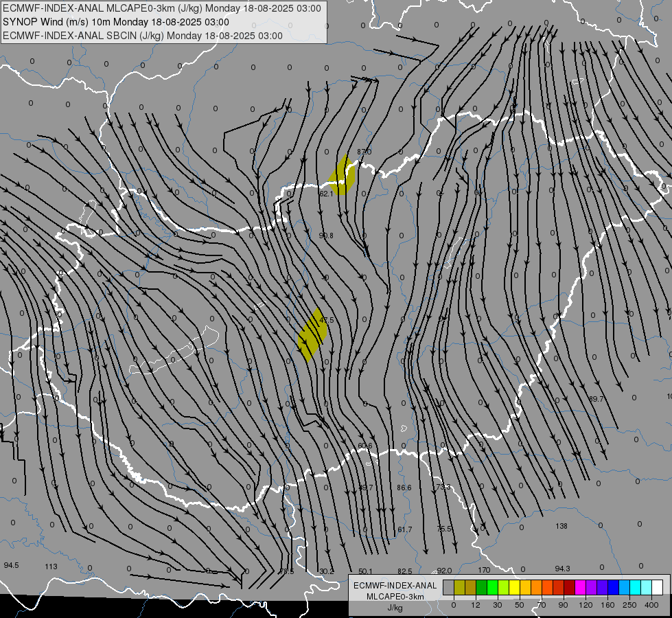Click the map value '138'

561,526
